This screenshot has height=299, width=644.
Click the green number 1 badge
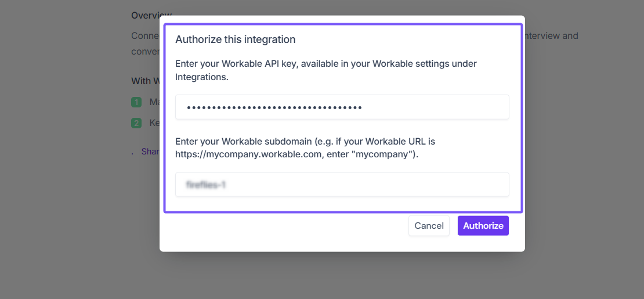point(136,102)
